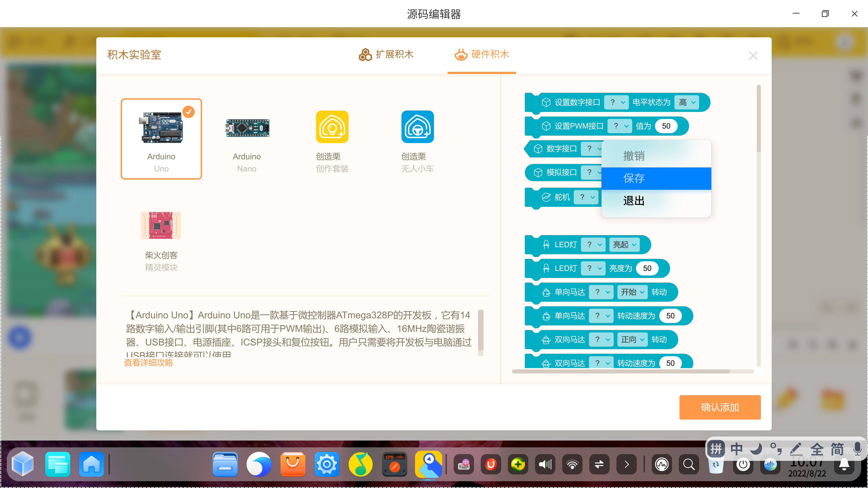Select the 柴火创客 精灵模块 card

161,238
